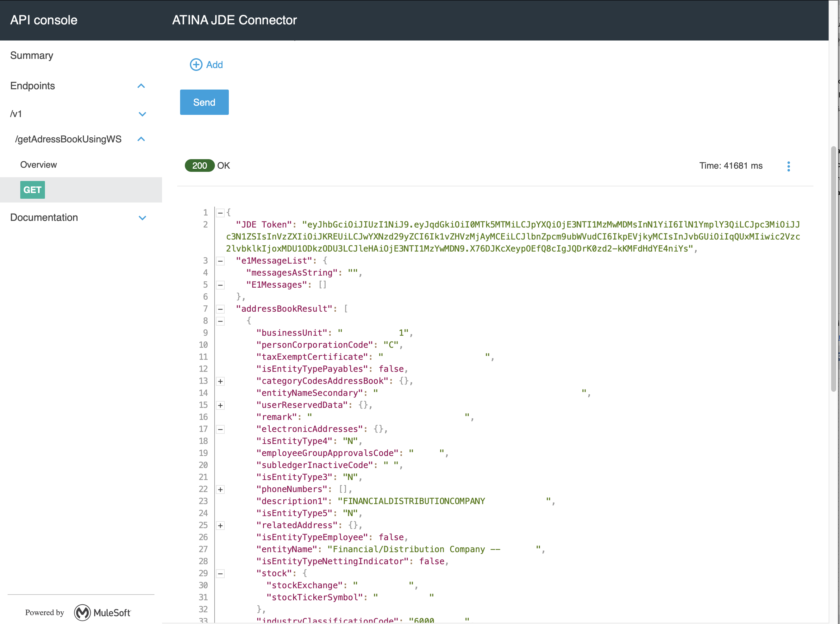The height and width of the screenshot is (624, 840).
Task: Expand the relatedAddress node on line 25
Action: pos(220,525)
